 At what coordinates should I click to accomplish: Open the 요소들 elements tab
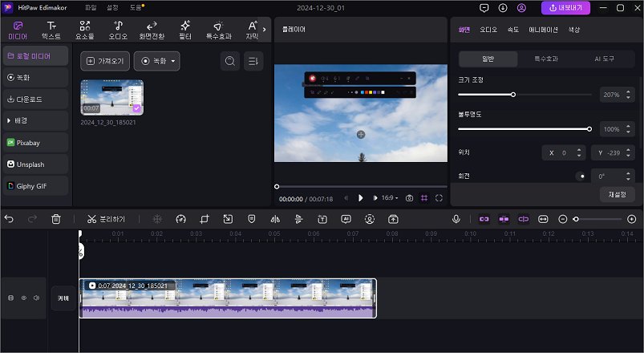[x=84, y=30]
